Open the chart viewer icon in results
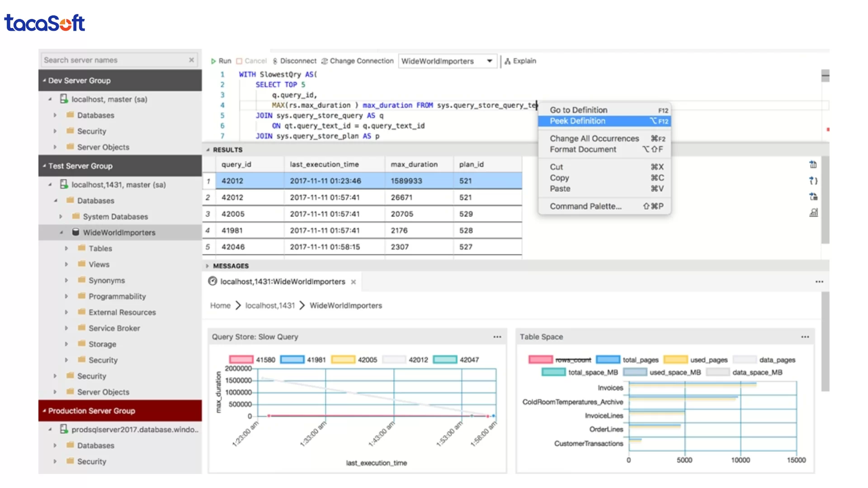 tap(813, 212)
